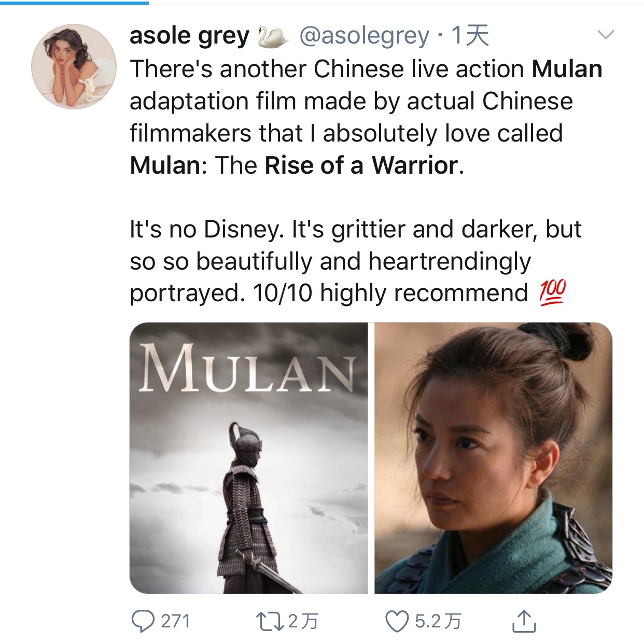Click the display name asole grey
Screen dimensions: 644x644
189,36
